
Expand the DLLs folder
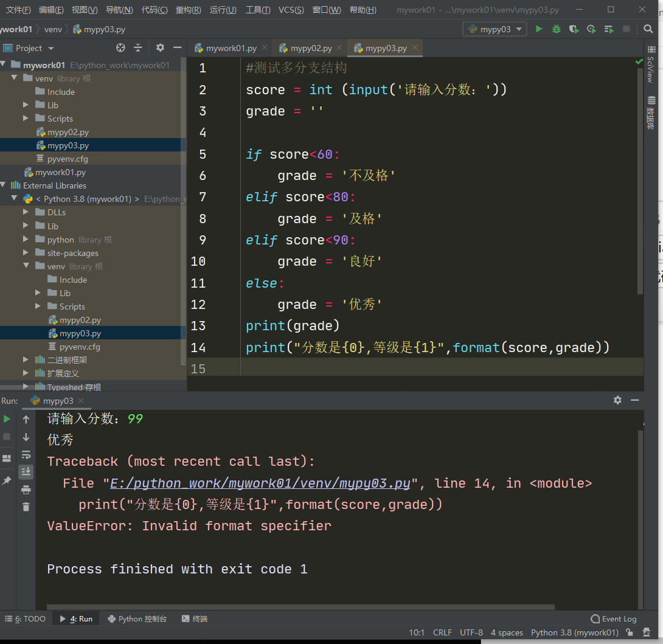coord(26,212)
